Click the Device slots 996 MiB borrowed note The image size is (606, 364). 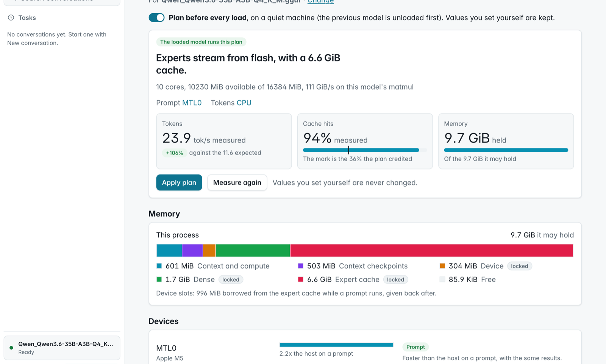(x=296, y=293)
